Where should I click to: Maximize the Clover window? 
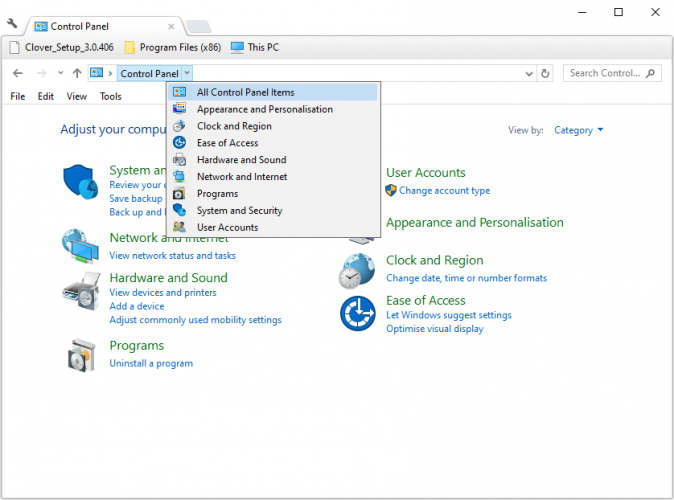(618, 12)
